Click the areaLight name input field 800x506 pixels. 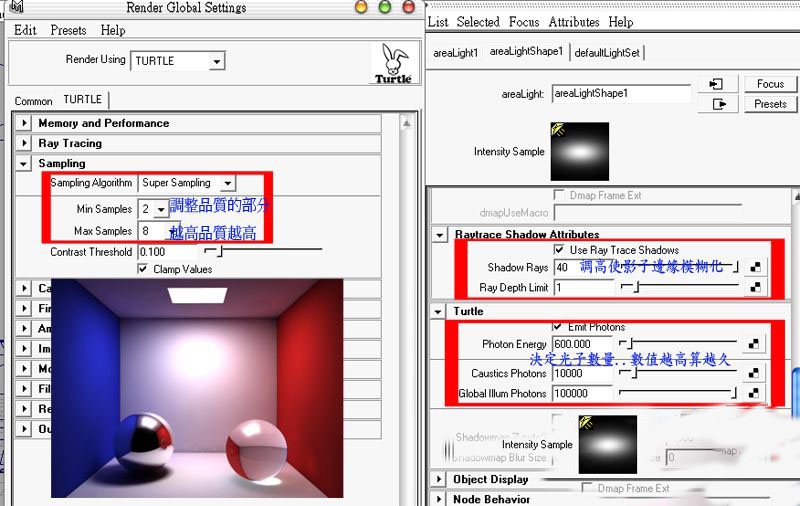(x=621, y=93)
